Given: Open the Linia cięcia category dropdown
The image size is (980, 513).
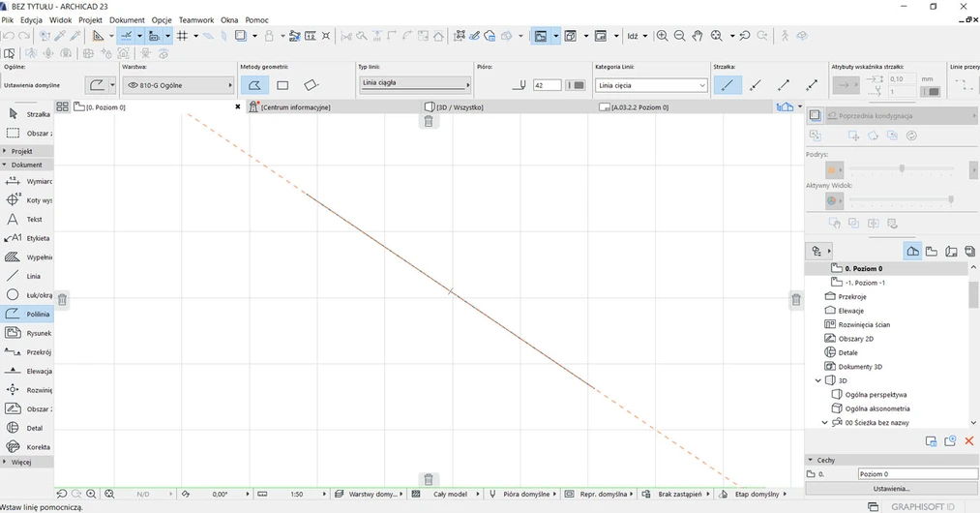Looking at the screenshot, I should tap(651, 85).
